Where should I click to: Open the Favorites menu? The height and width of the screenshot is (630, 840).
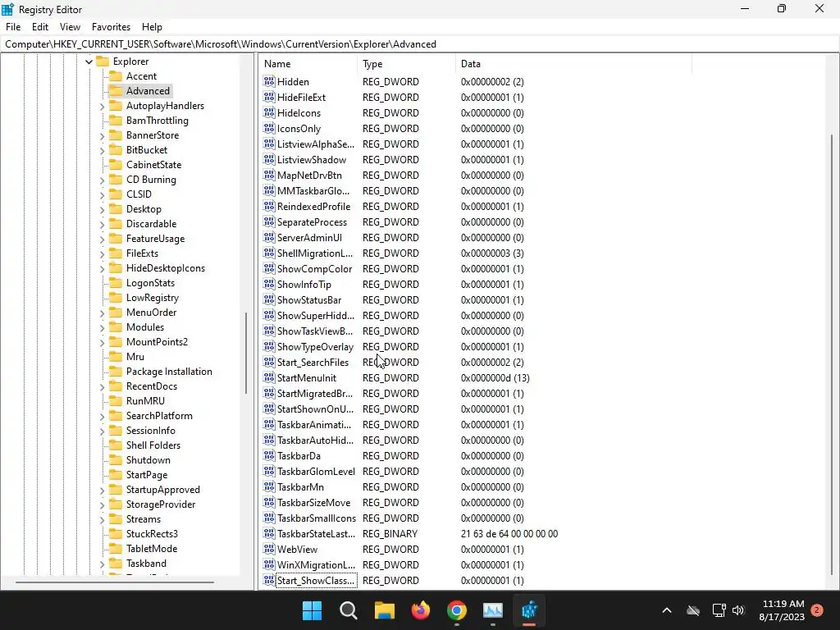(111, 27)
